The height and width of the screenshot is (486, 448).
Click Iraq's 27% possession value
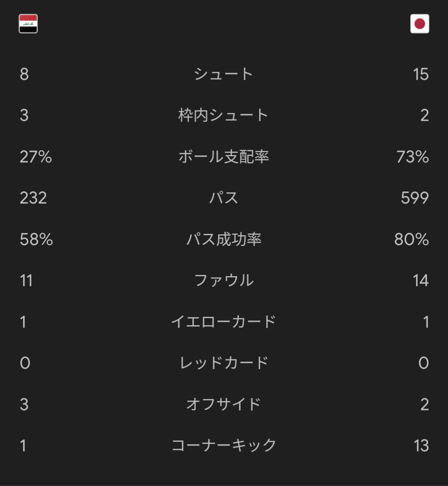pos(36,157)
